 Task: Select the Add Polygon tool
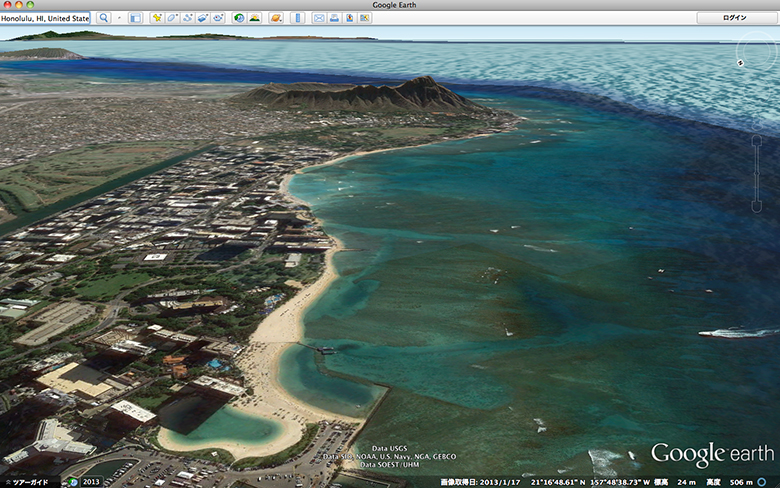(172, 18)
